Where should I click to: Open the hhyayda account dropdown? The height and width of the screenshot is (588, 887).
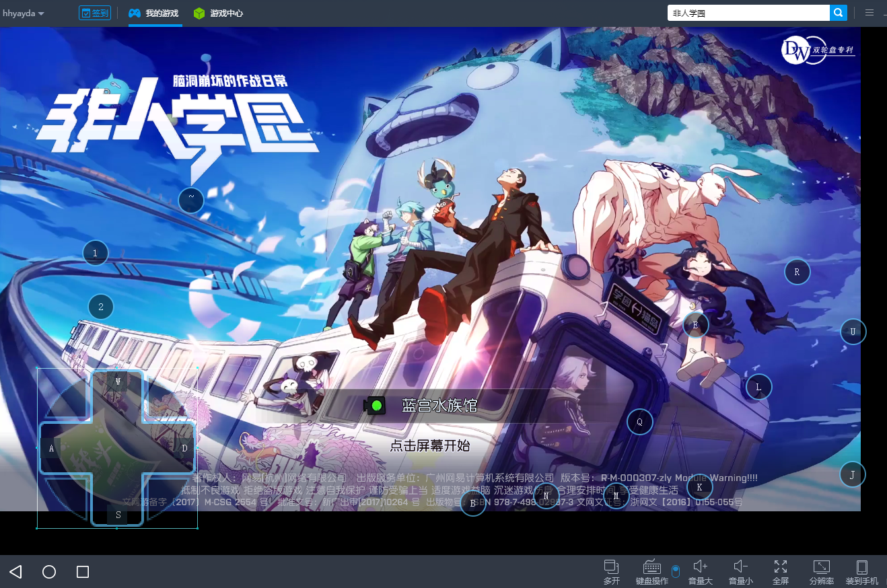tap(24, 13)
